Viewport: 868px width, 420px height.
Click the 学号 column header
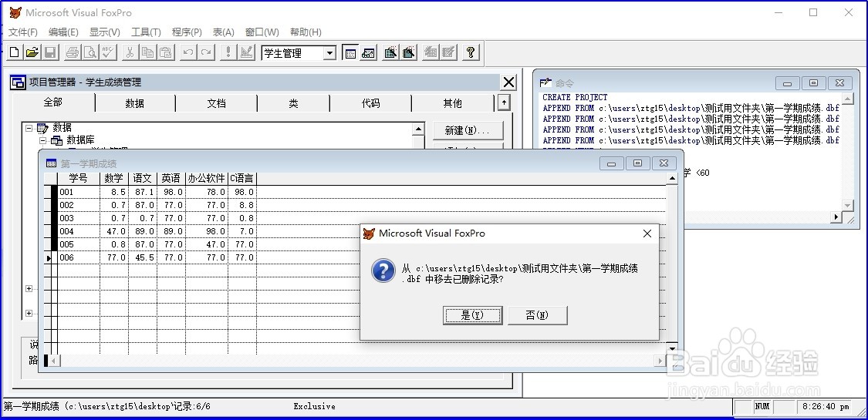tap(79, 179)
